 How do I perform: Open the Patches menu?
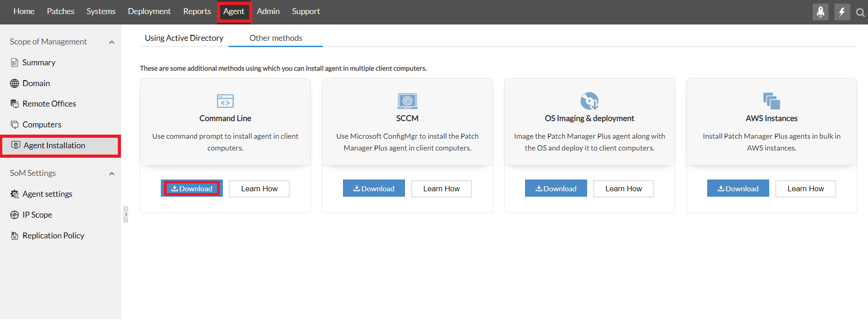pyautogui.click(x=60, y=11)
